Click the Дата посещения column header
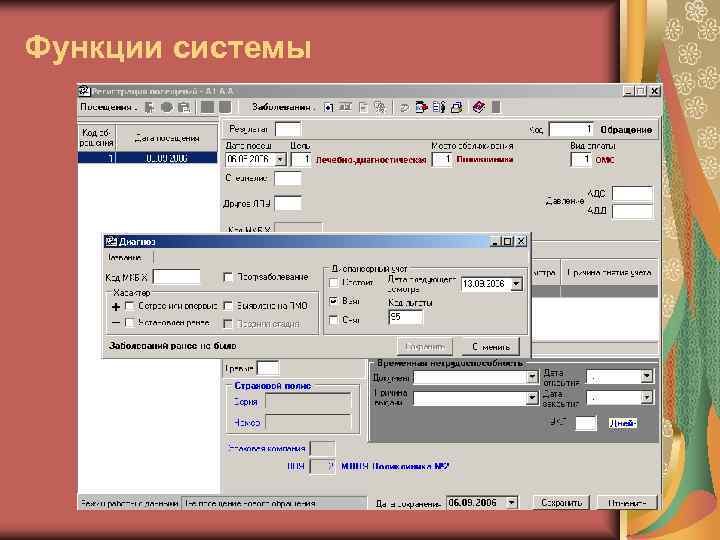This screenshot has height=540, width=720. tap(167, 138)
